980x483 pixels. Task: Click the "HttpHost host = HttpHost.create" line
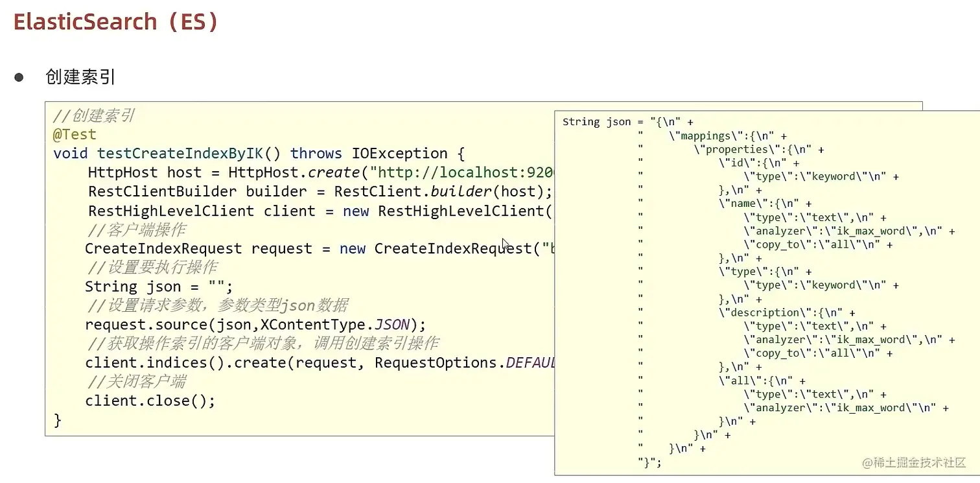[321, 172]
